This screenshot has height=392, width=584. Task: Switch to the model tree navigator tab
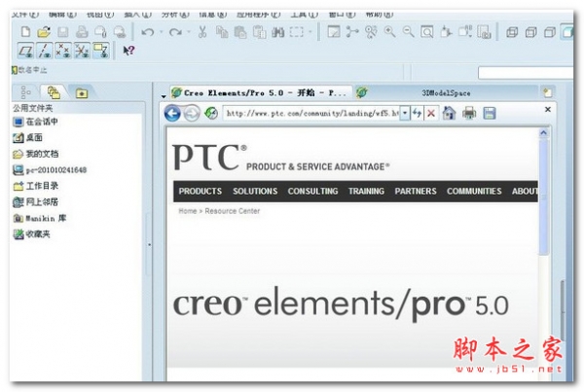coord(25,92)
